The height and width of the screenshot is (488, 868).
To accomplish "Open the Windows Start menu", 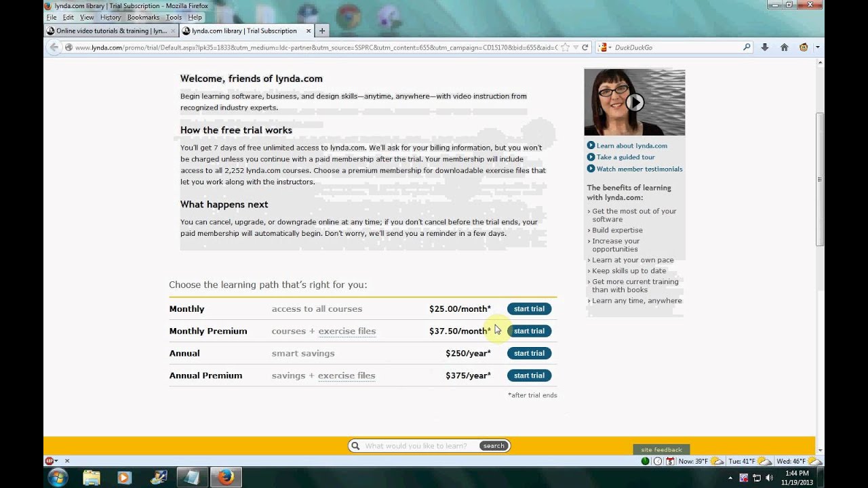I will point(58,477).
